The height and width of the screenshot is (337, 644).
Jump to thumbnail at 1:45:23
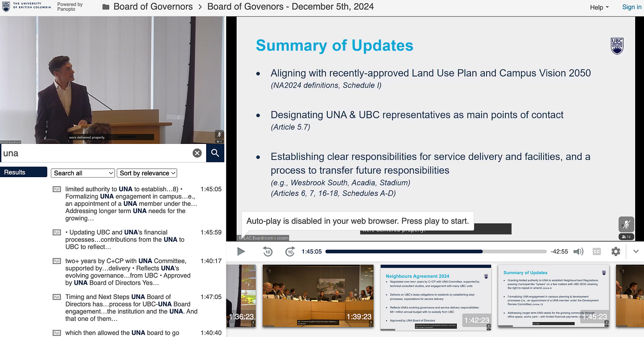[554, 296]
